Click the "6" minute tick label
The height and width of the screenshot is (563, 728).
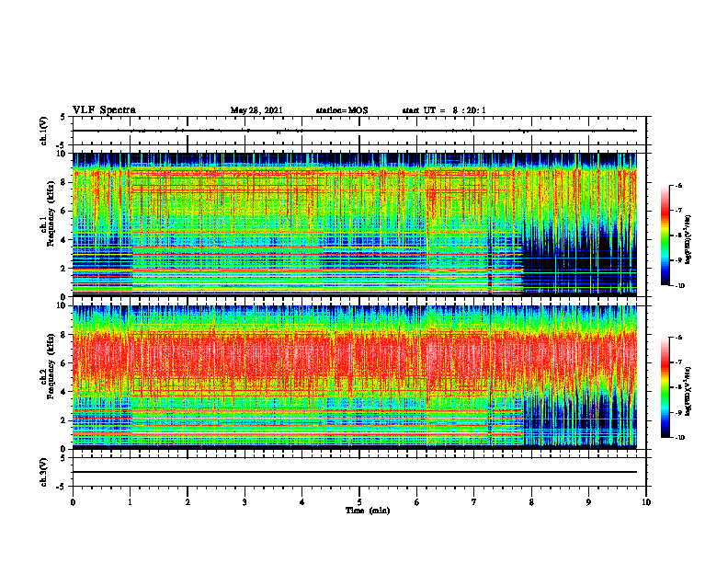(417, 502)
